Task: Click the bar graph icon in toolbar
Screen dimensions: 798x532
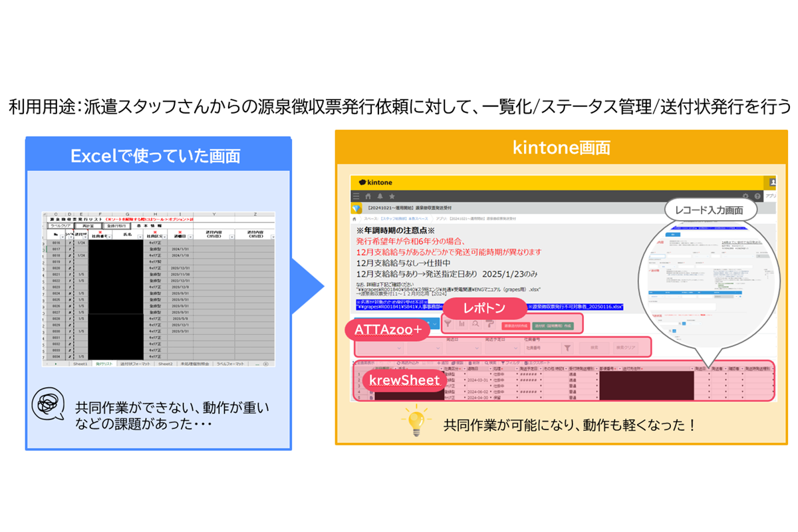Action: (x=462, y=324)
